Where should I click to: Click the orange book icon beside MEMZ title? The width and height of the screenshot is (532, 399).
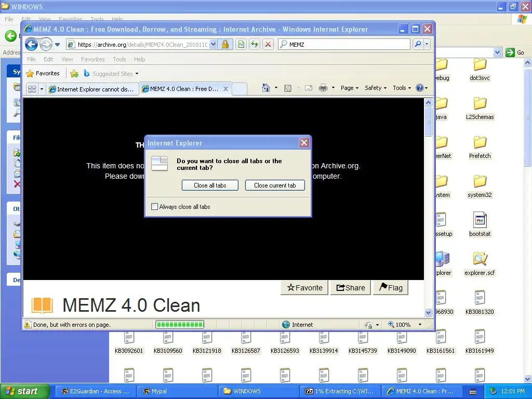(x=42, y=305)
